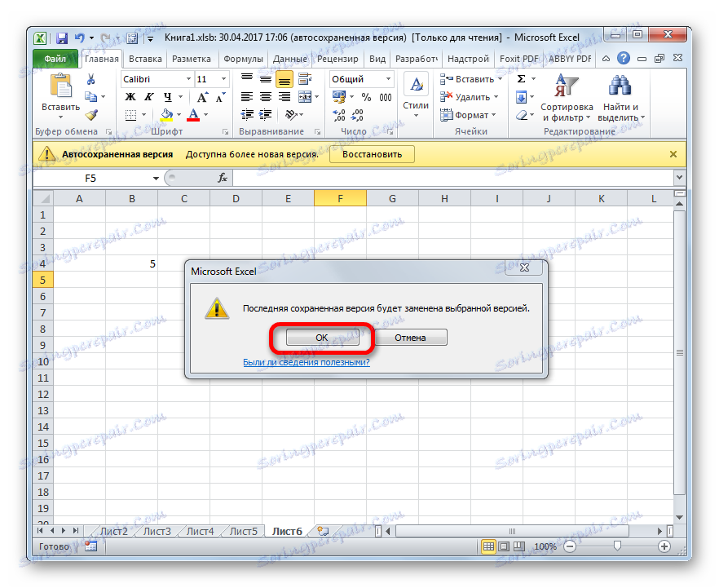Click accounting currency format icon
Viewport: 719px width, 588px height.
click(x=339, y=97)
